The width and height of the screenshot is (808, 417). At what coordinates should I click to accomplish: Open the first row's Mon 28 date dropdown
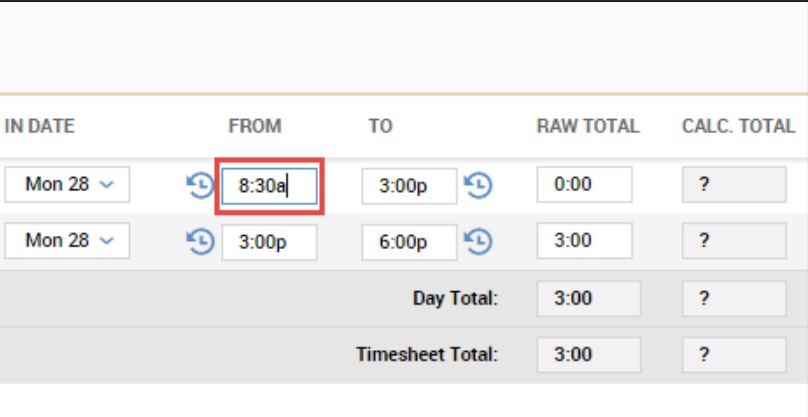(x=67, y=186)
